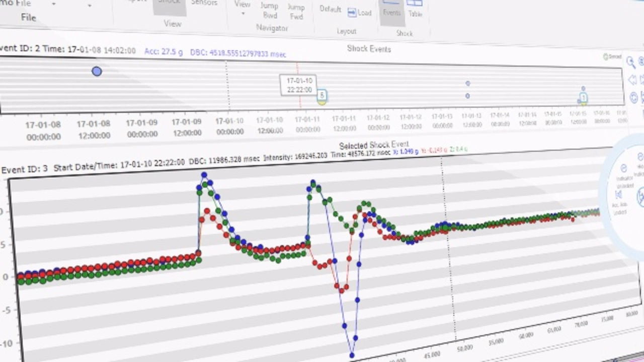644x362 pixels.
Task: Click the circular reset icon beside the timeline
Action: tap(633, 97)
